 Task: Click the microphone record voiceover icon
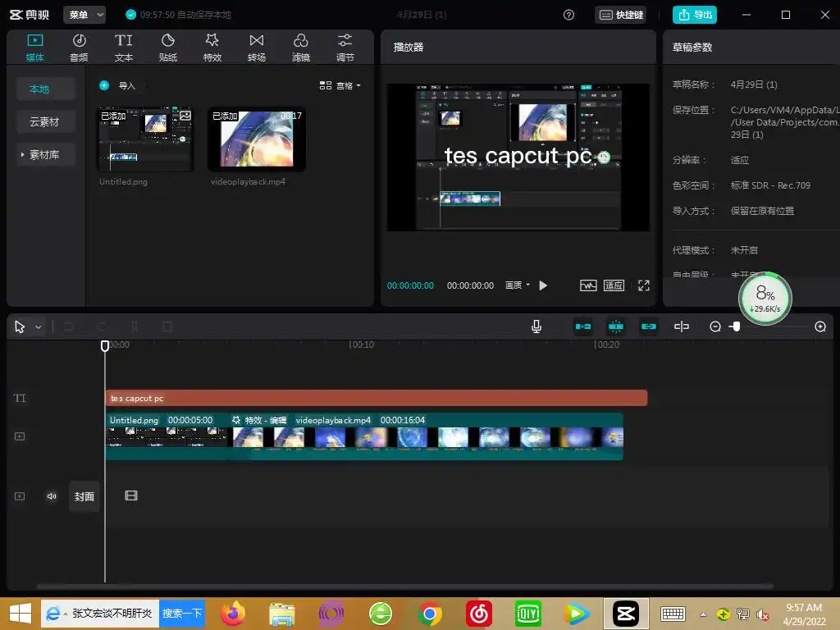pos(536,326)
